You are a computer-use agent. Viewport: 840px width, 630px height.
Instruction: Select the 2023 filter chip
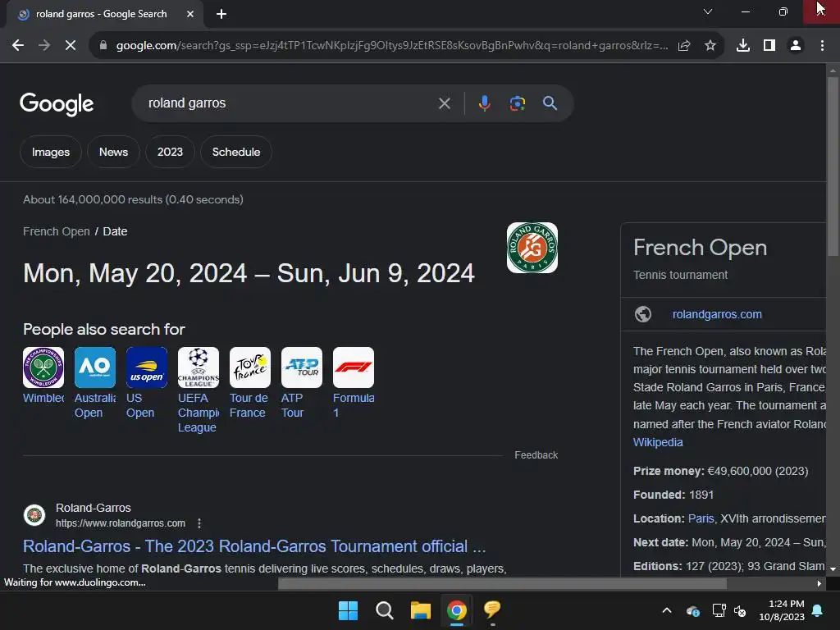[170, 152]
